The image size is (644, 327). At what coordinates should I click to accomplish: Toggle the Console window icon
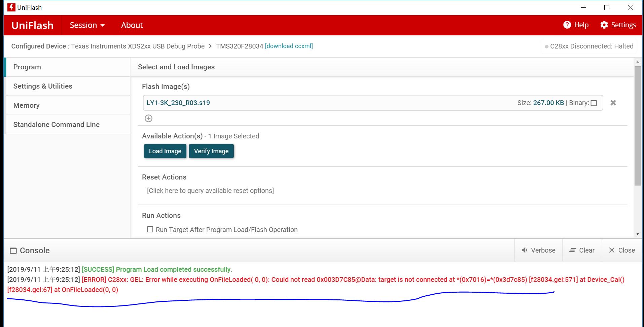pos(13,251)
